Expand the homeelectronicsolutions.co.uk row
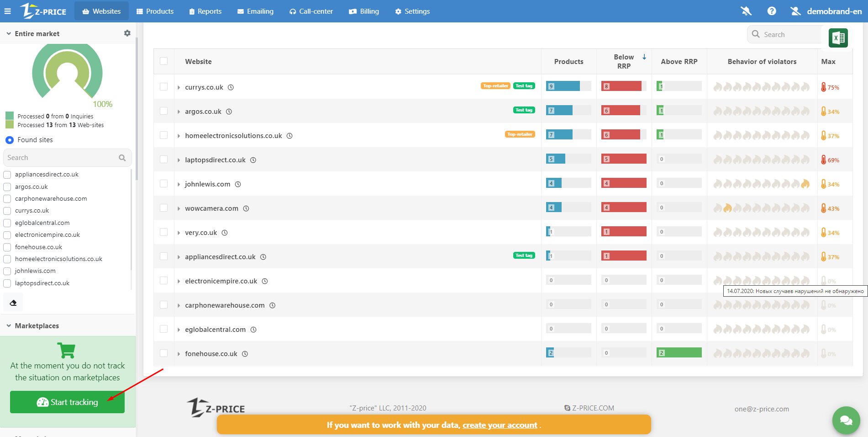The height and width of the screenshot is (437, 868). (179, 136)
